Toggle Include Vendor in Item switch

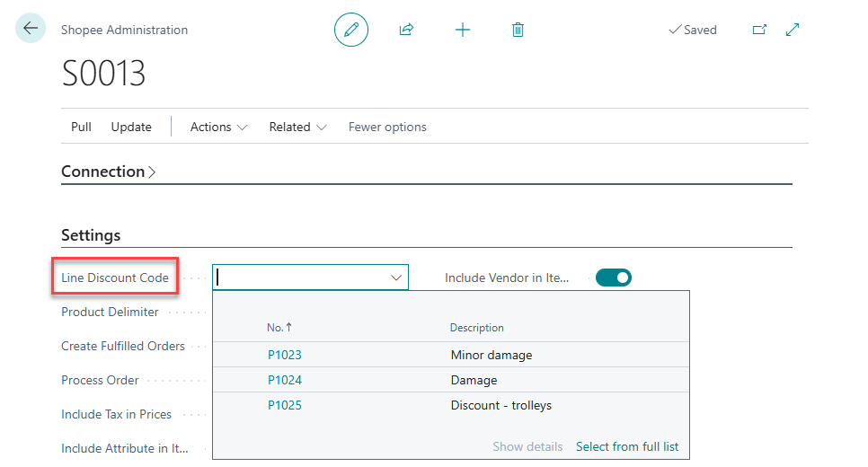pyautogui.click(x=614, y=278)
